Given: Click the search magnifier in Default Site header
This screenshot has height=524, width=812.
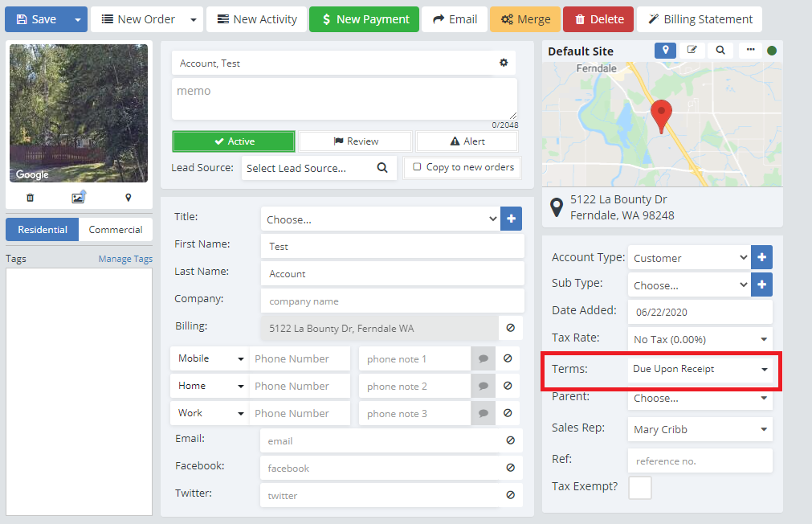Looking at the screenshot, I should [x=720, y=50].
